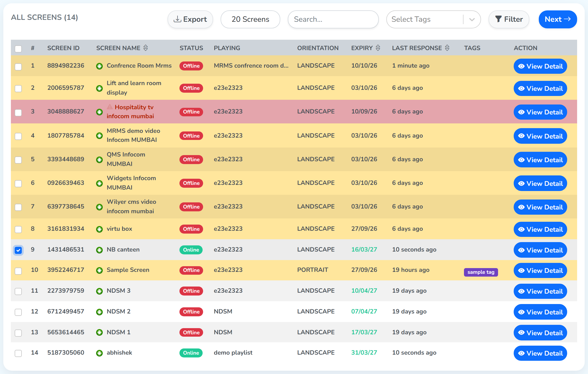Click the Android icon beside Sample Screen
Screen dimensions: 588x374
click(99, 270)
